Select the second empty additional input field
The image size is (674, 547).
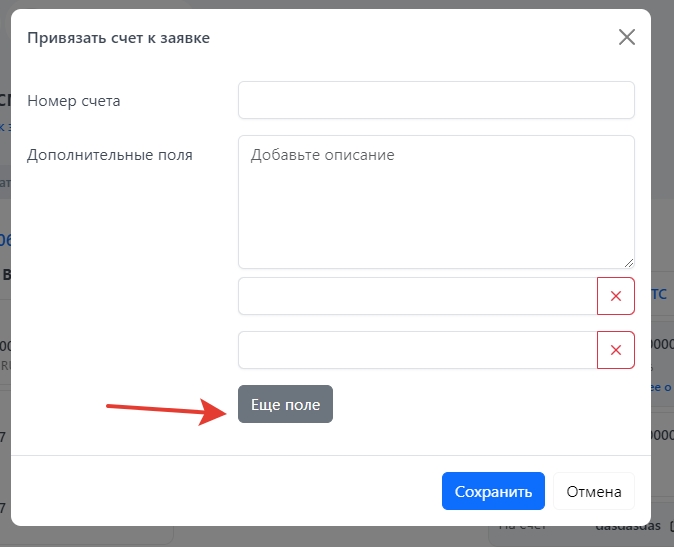(417, 350)
